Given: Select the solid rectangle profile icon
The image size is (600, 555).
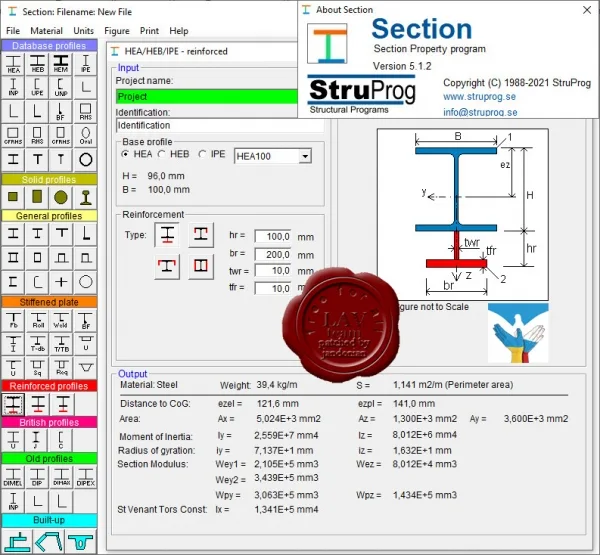Looking at the screenshot, I should [37, 197].
